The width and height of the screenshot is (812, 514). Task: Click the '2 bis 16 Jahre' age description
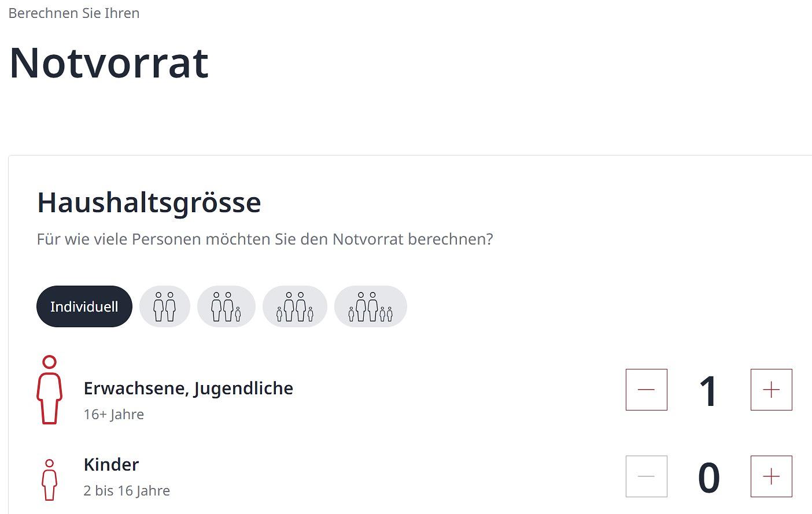[x=127, y=490]
